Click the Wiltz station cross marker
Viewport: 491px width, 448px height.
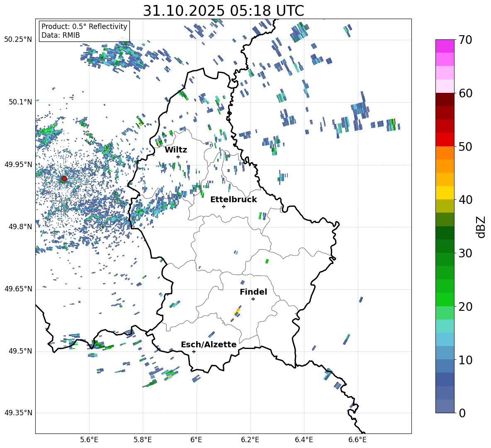178,157
